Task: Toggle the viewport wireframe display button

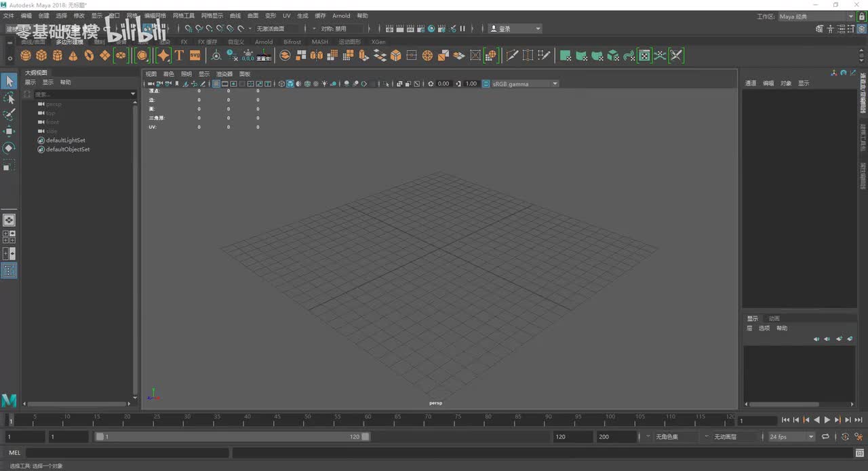Action: (x=281, y=84)
